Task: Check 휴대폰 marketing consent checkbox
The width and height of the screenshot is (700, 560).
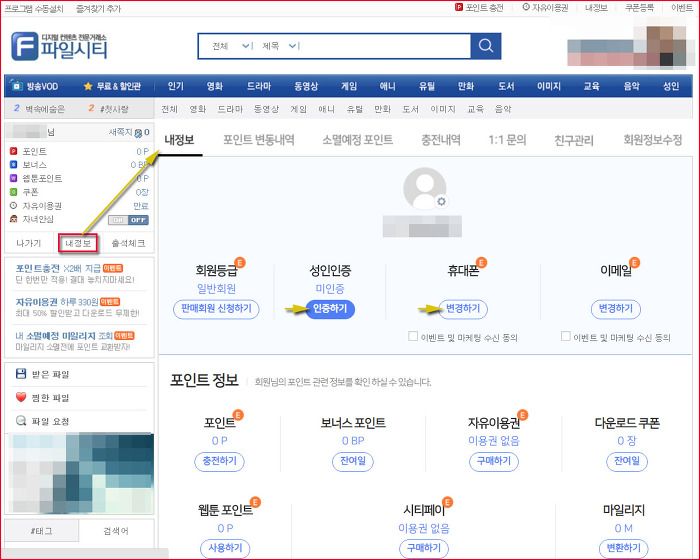Action: pyautogui.click(x=413, y=336)
